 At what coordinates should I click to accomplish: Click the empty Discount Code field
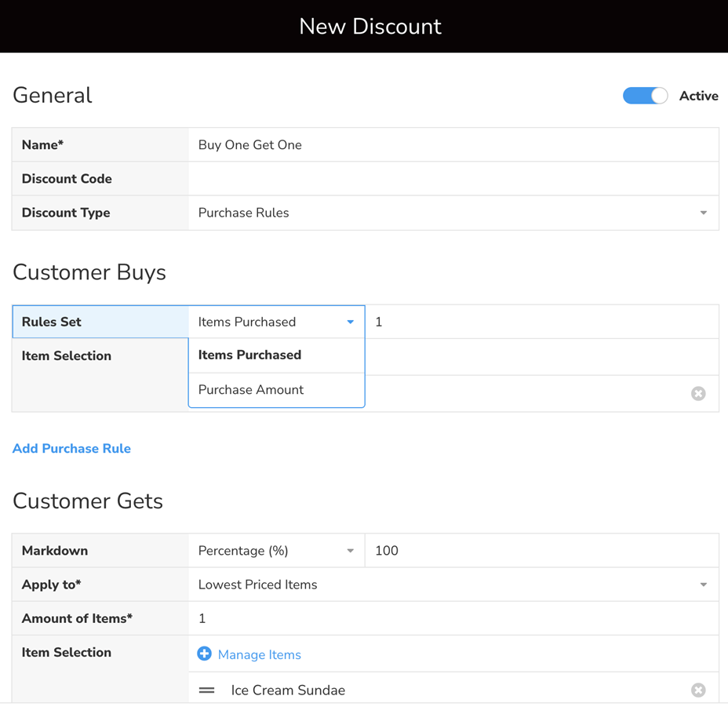[453, 179]
